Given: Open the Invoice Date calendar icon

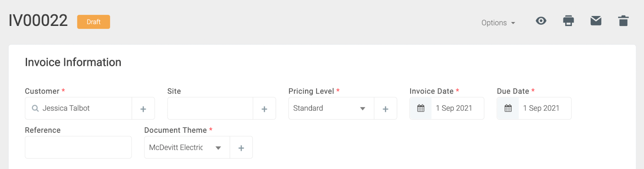Looking at the screenshot, I should point(421,108).
